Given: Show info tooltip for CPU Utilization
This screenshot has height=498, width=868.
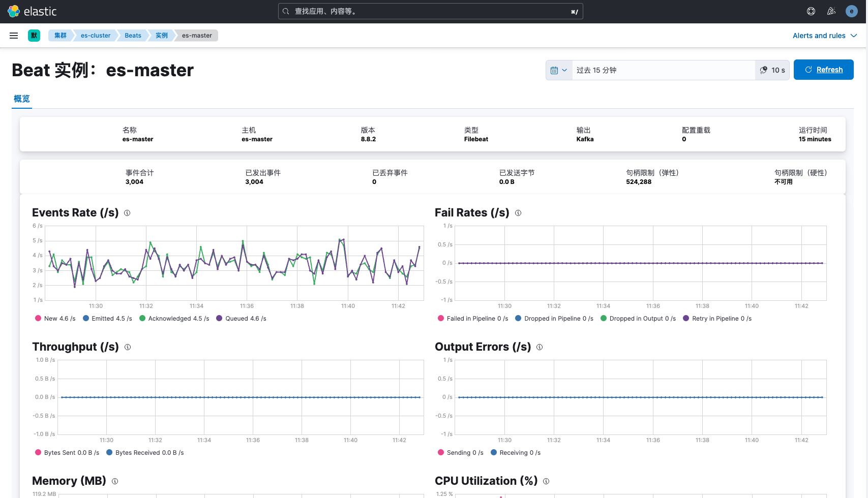Looking at the screenshot, I should coord(546,481).
